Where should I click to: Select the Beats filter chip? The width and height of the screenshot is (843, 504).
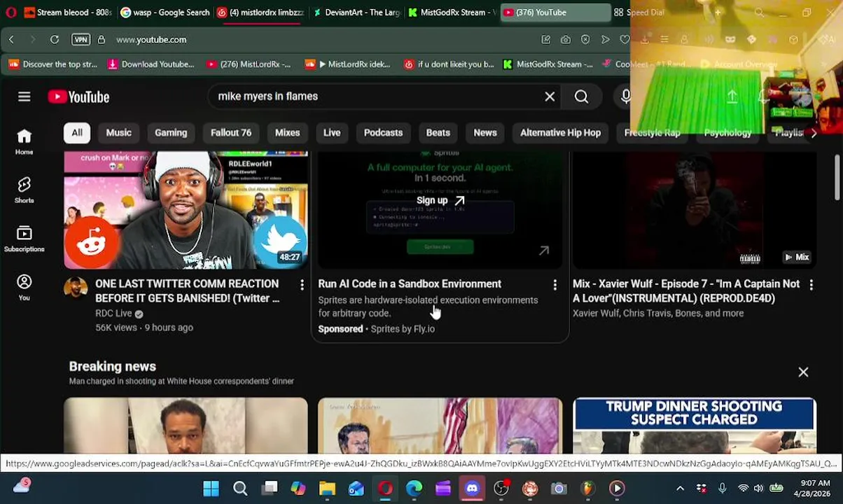coord(438,132)
